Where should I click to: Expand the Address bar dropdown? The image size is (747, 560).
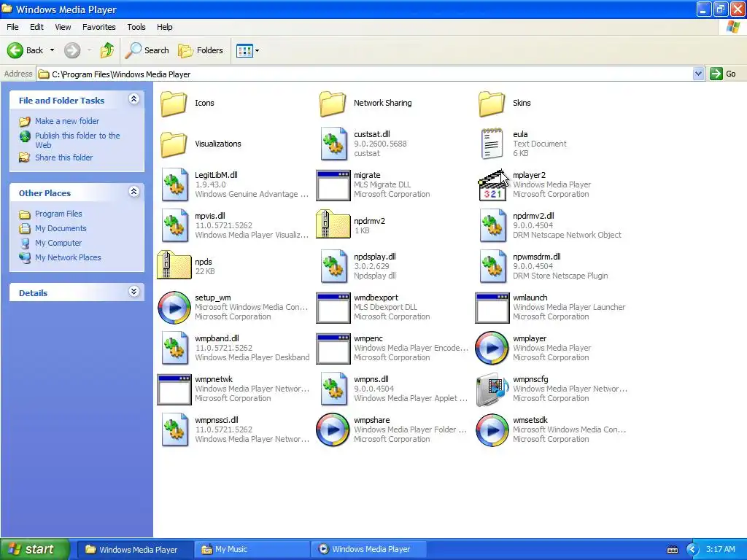[698, 74]
